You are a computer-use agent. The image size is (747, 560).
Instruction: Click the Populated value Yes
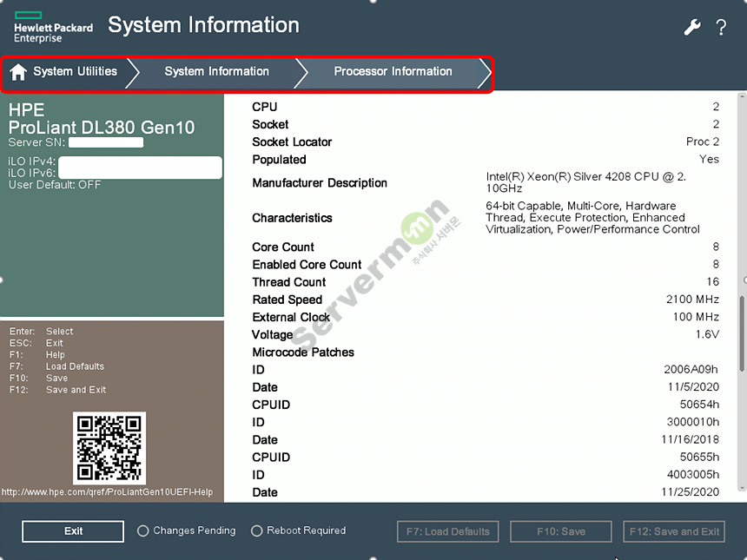710,159
